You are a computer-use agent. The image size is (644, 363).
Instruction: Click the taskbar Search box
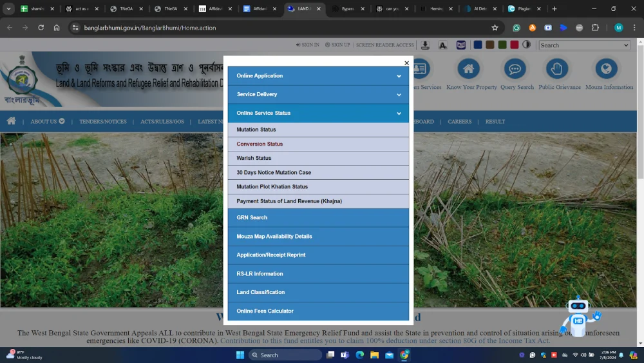click(x=285, y=355)
